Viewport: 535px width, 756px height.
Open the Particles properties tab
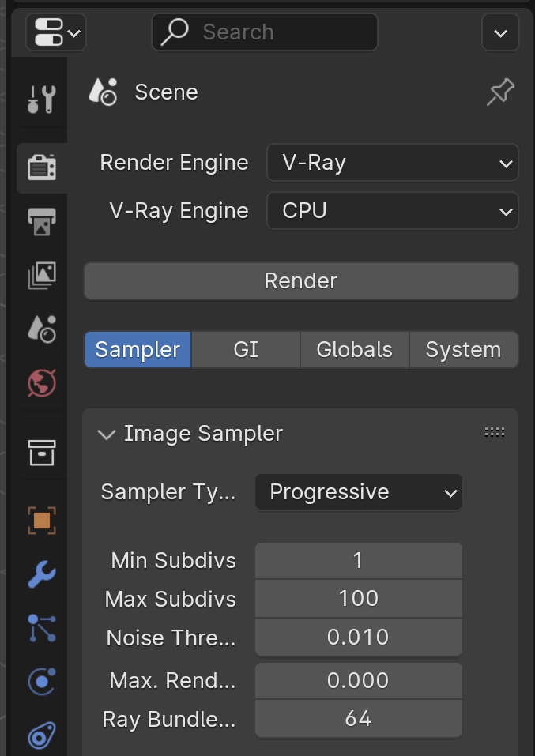(42, 628)
